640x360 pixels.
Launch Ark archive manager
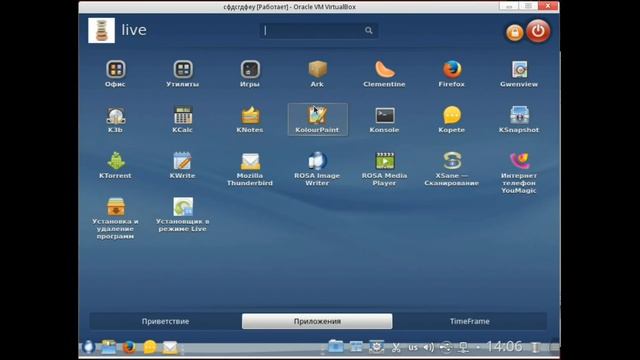pyautogui.click(x=317, y=74)
